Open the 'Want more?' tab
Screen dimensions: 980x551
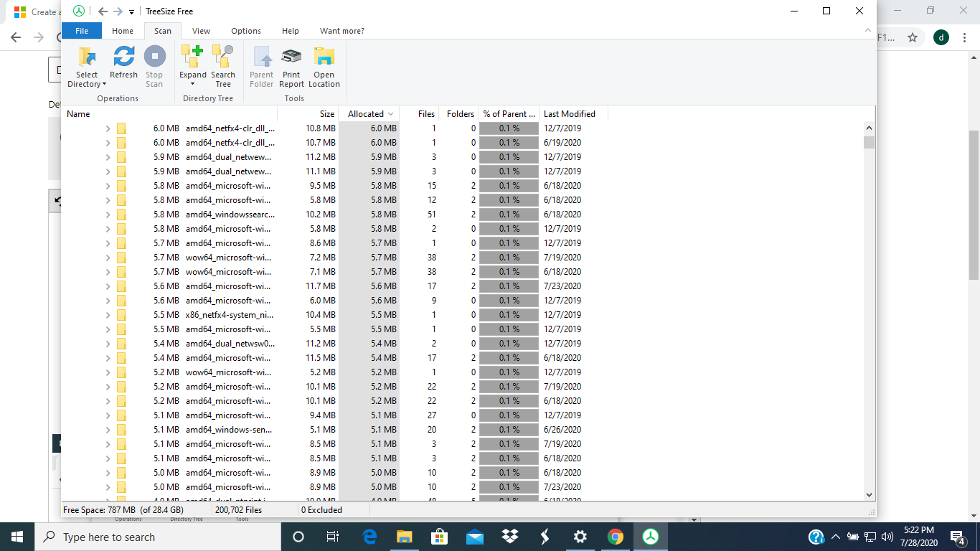coord(342,31)
